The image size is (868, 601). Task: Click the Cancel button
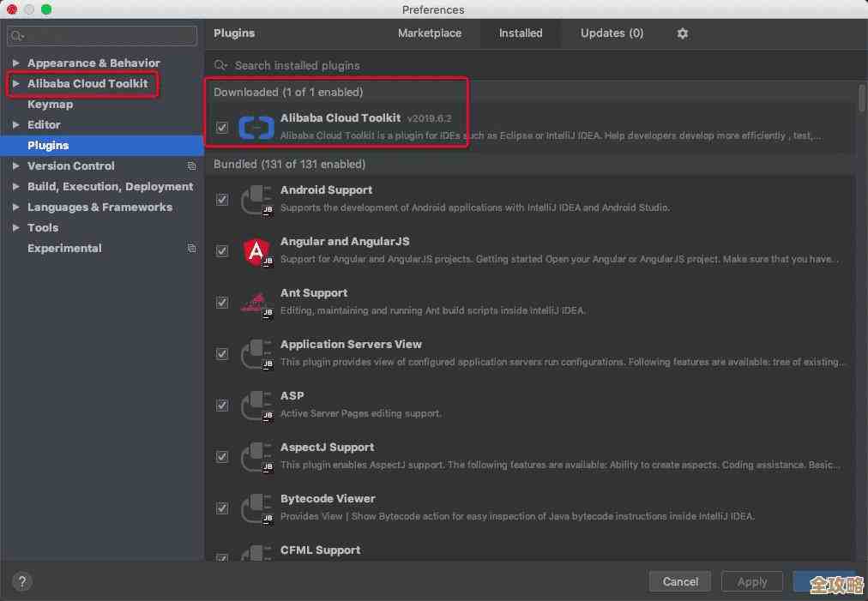pos(680,581)
